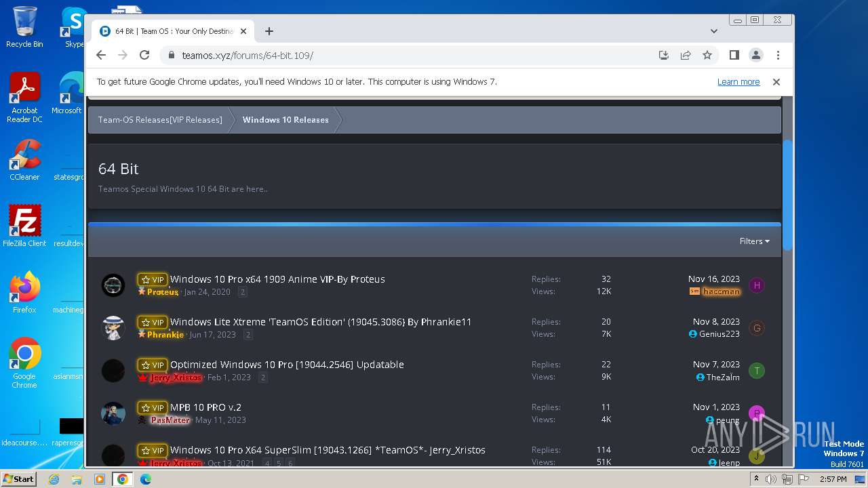This screenshot has height=488, width=868.
Task: Open last poster haccman profile
Action: point(721,291)
